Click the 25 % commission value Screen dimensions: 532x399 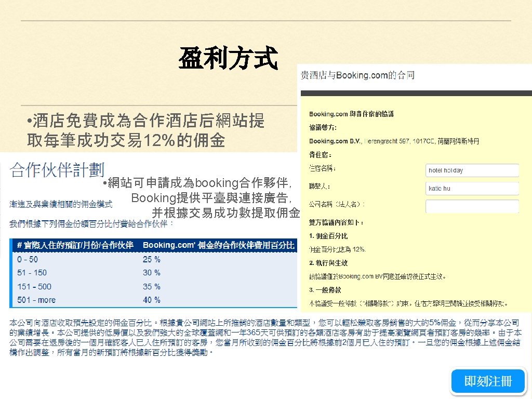tap(151, 260)
